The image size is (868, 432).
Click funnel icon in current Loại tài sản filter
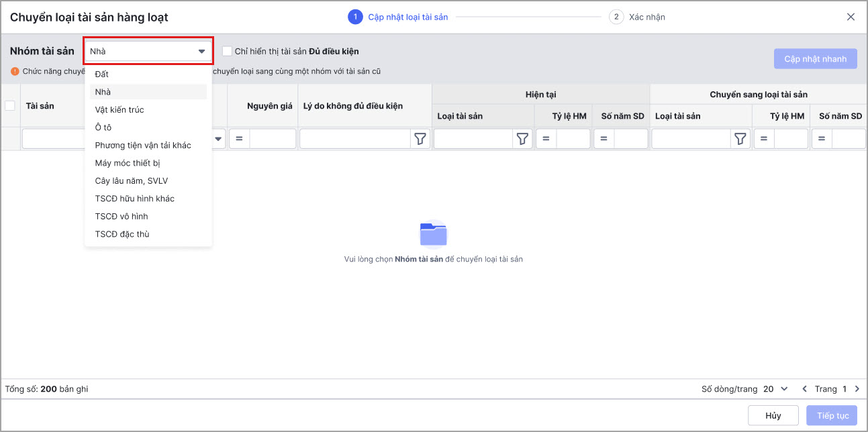click(x=522, y=139)
